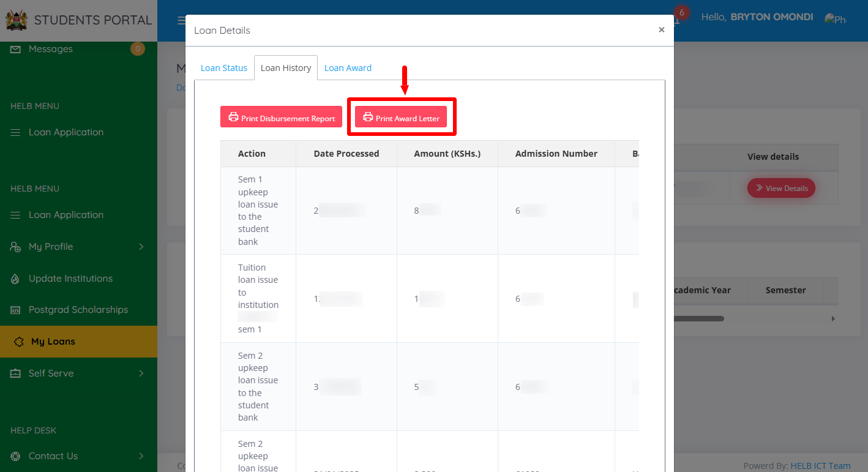The height and width of the screenshot is (472, 868).
Task: Click the View Details button behind dialog
Action: pyautogui.click(x=781, y=188)
